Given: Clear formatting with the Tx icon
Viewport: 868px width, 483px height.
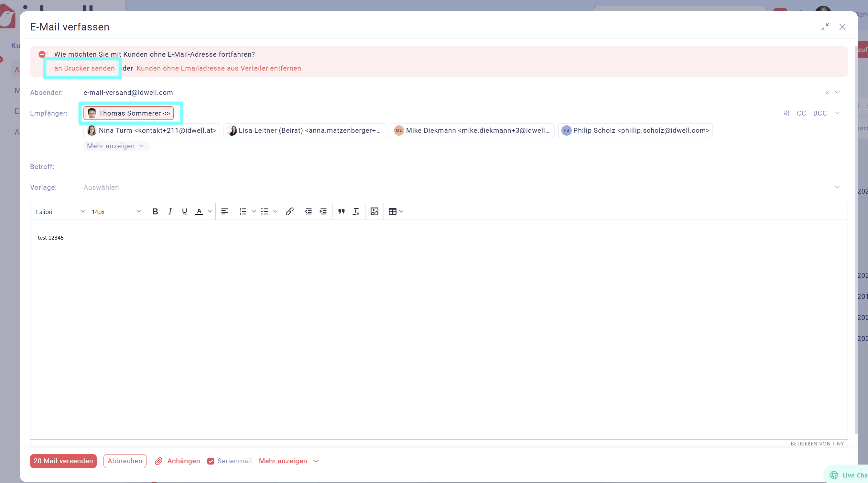Looking at the screenshot, I should point(356,211).
